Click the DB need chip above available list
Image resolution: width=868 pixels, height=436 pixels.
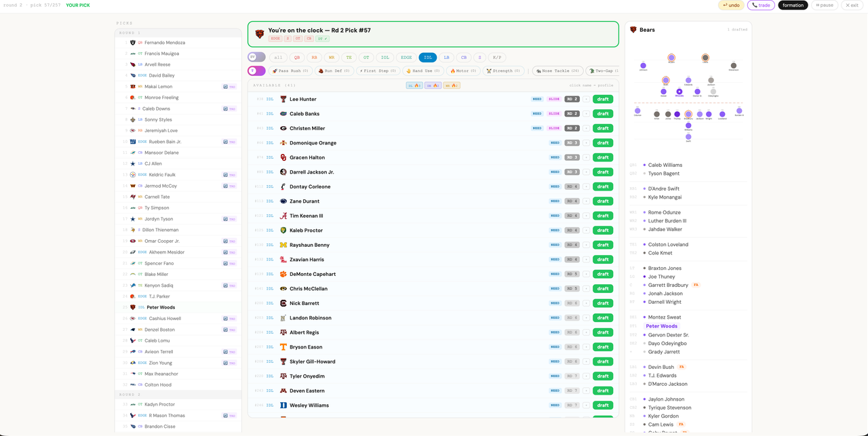[x=433, y=85]
